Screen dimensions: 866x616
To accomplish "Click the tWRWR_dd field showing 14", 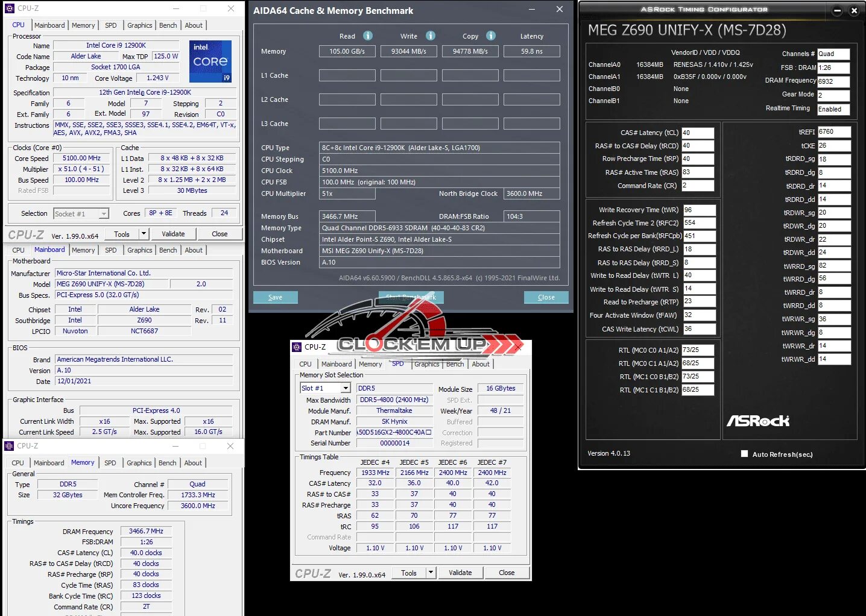I will coord(834,359).
